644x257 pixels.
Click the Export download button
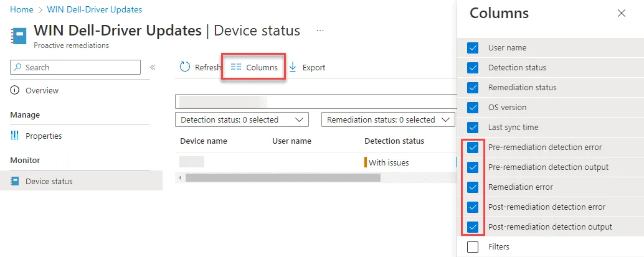(307, 67)
